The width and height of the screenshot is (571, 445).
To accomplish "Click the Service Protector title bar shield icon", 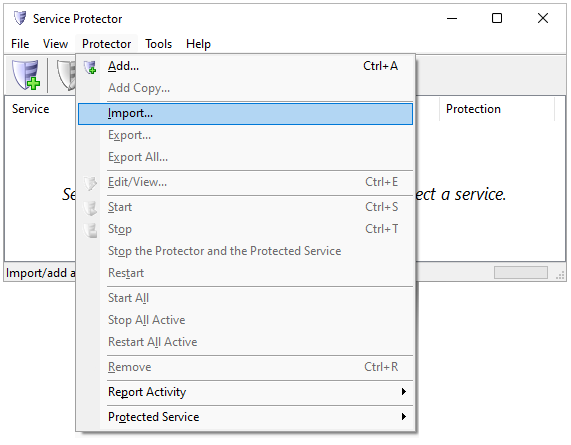I will coord(20,18).
